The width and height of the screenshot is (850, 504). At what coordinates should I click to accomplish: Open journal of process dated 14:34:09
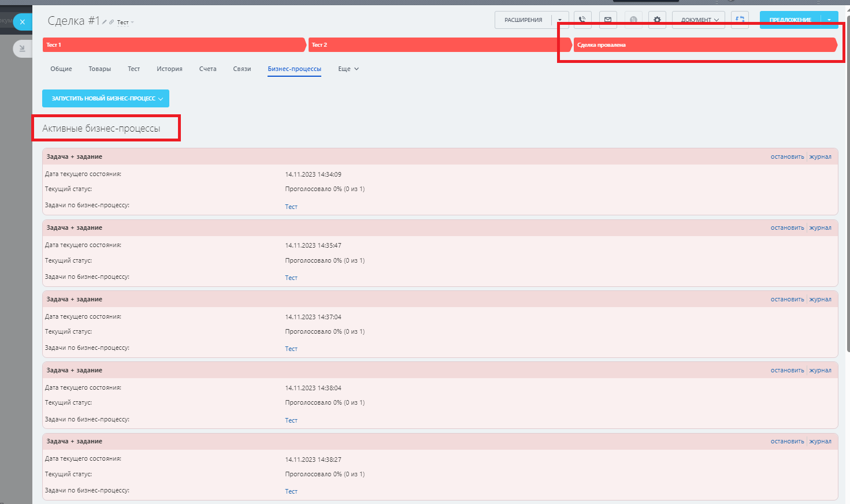[x=820, y=157]
